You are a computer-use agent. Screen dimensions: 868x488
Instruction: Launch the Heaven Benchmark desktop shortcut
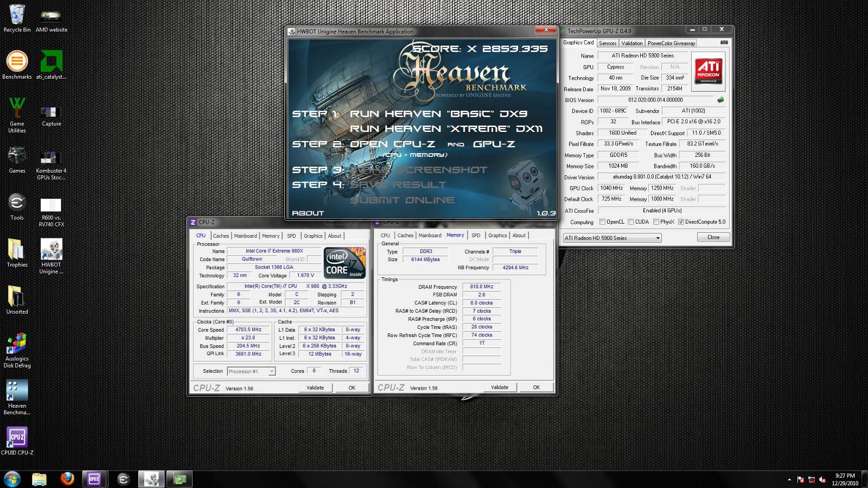[17, 397]
